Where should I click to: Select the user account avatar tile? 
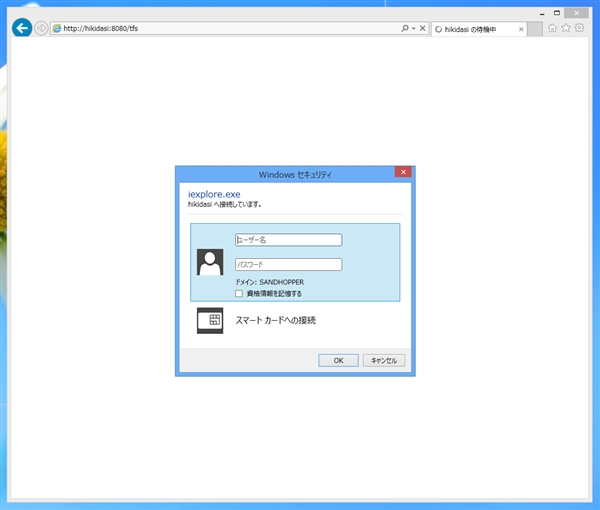pyautogui.click(x=210, y=262)
